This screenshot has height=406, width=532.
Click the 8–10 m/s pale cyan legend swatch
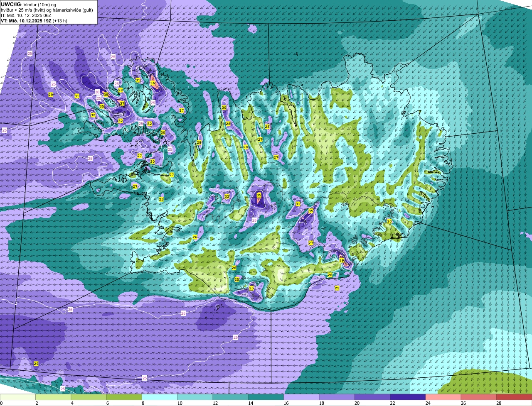point(160,397)
